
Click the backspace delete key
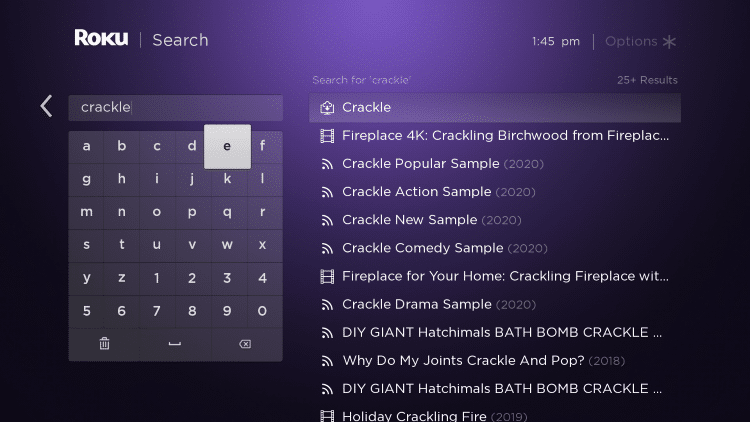[245, 344]
